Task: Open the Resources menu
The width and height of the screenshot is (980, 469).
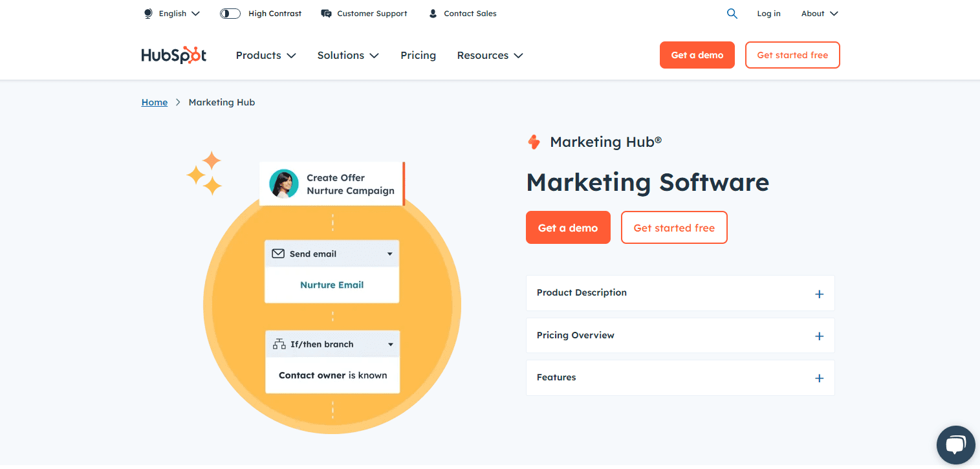Action: pos(490,56)
